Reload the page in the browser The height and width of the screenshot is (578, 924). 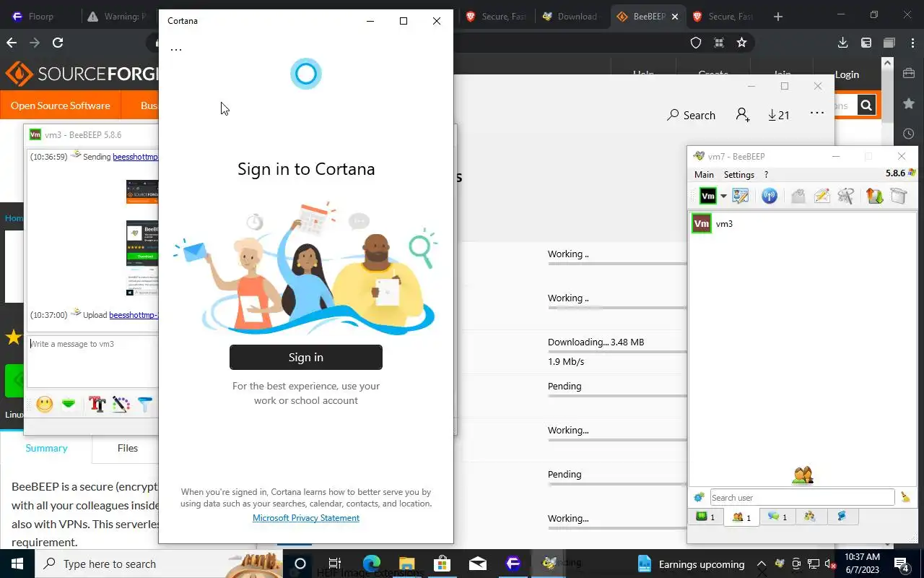click(x=58, y=43)
